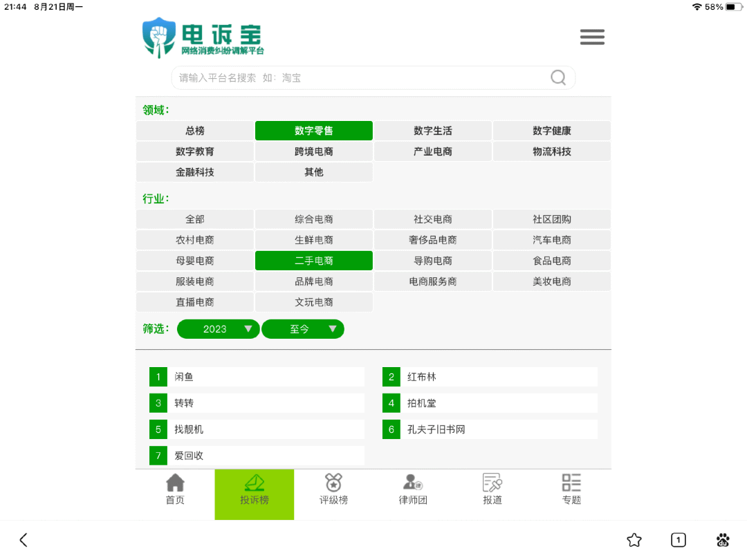The height and width of the screenshot is (560, 747).
Task: Open rank 4 拍机堂 entry
Action: [490, 403]
